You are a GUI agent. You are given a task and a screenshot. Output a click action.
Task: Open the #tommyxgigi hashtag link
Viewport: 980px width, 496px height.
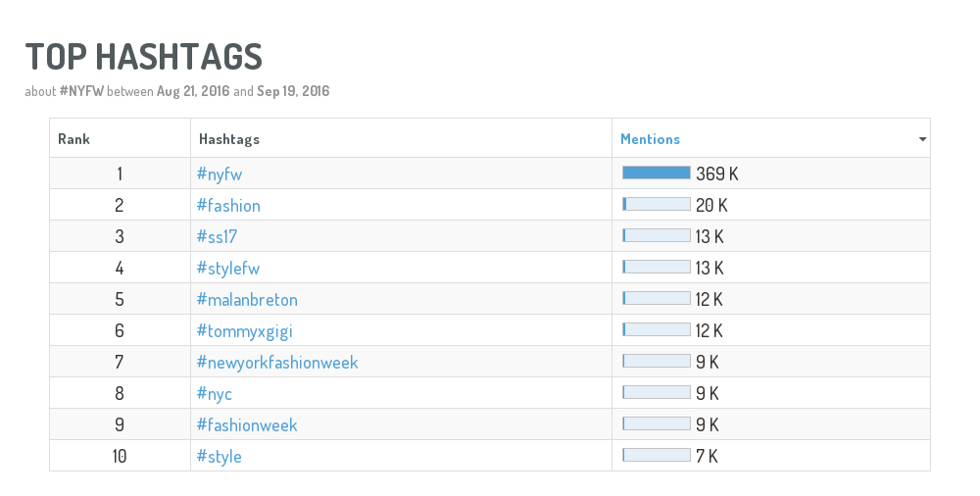[x=244, y=331]
